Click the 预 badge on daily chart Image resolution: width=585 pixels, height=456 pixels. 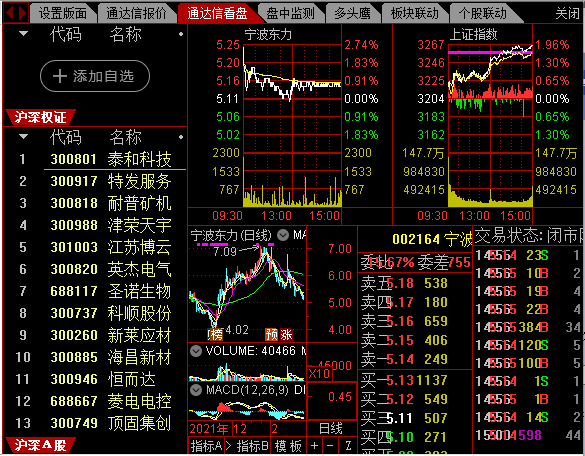(272, 335)
